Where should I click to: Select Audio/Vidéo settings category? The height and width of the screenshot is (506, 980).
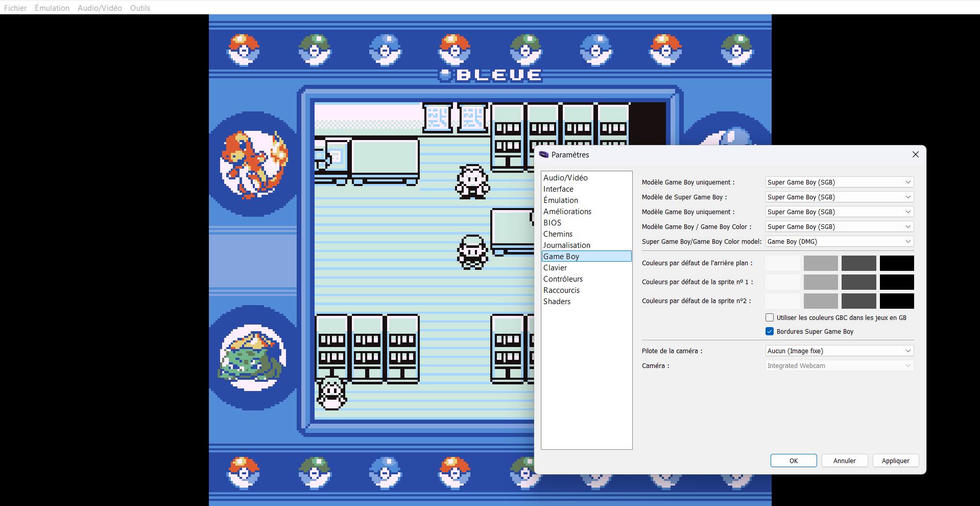(586, 177)
